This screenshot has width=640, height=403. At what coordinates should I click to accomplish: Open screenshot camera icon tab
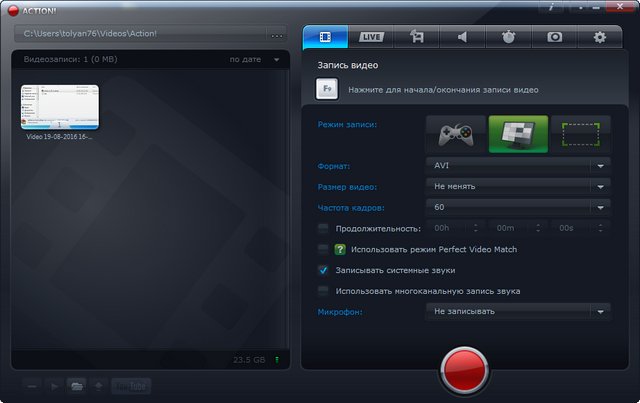554,37
